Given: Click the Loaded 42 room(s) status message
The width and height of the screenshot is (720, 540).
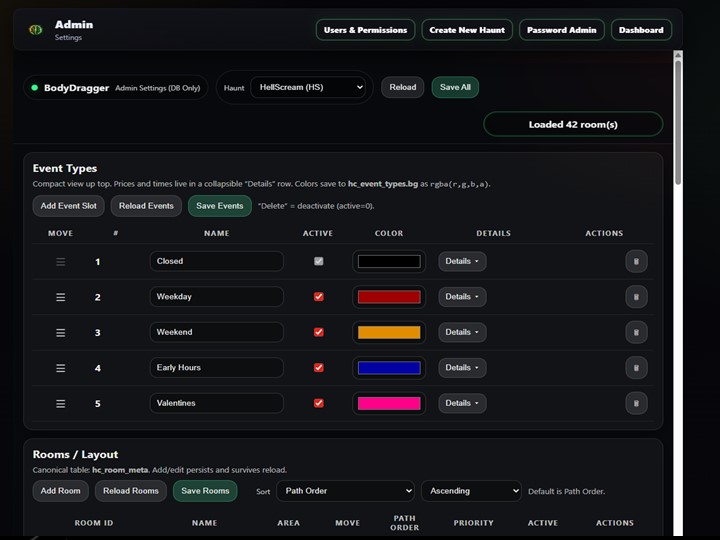Looking at the screenshot, I should click(x=573, y=124).
